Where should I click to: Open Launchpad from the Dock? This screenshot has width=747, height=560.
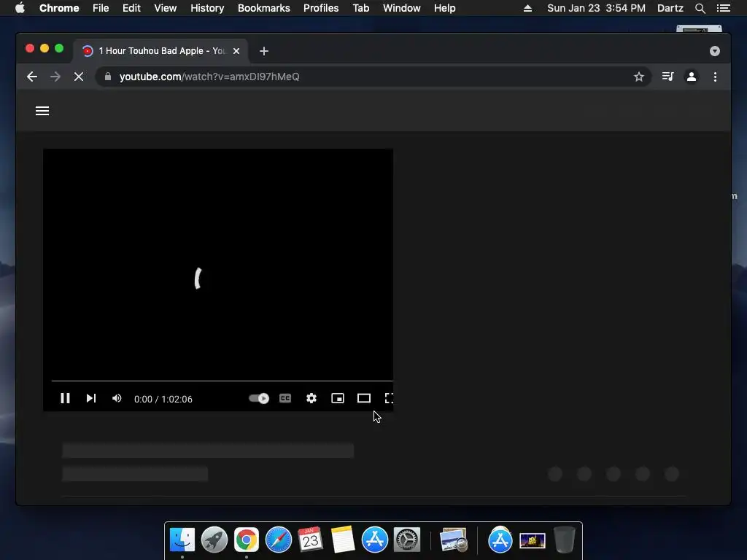[214, 540]
